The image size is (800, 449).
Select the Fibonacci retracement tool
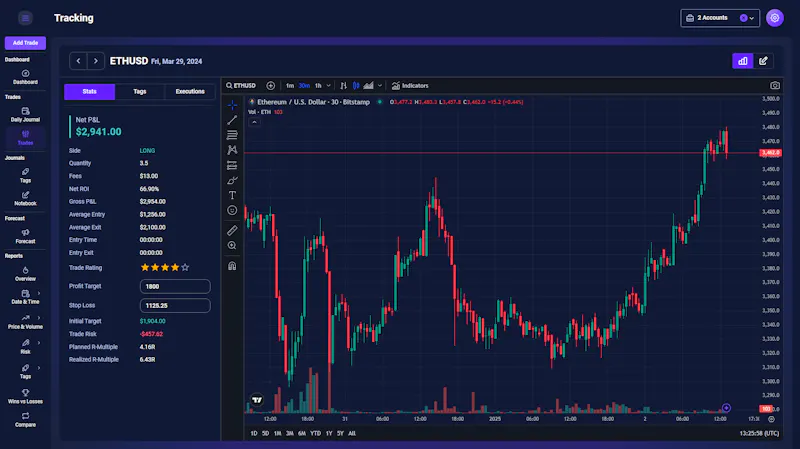tap(232, 135)
